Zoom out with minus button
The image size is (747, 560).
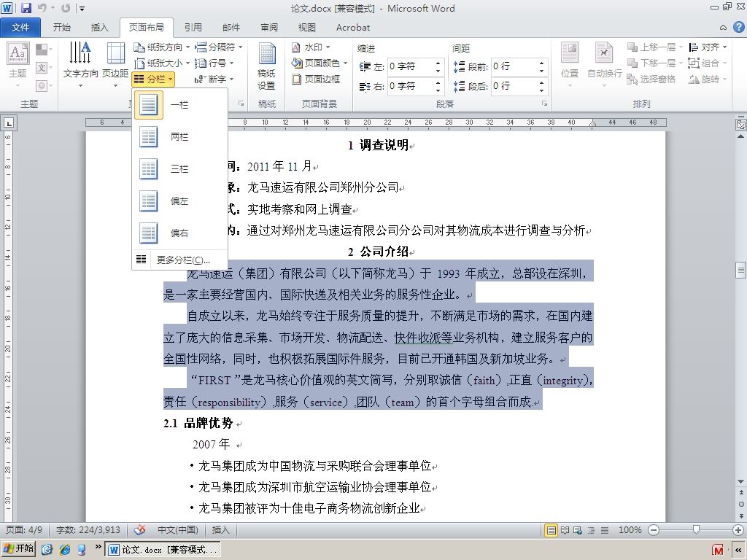pyautogui.click(x=654, y=530)
